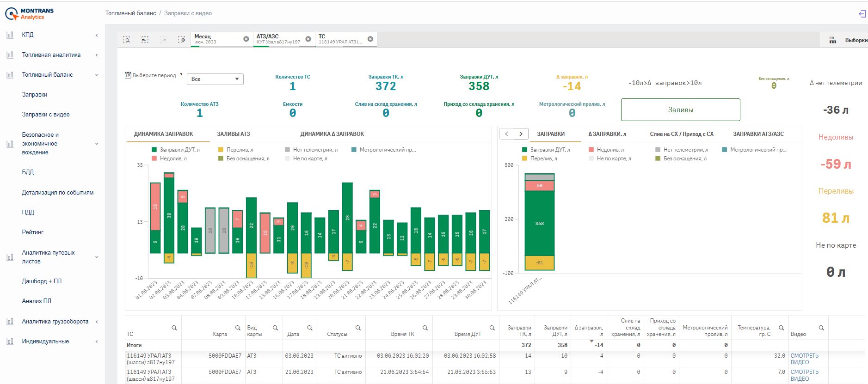Open СМОТРЕТЬ ВИДЕO link for 03.06.2023
This screenshot has height=384, width=868.
805,359
